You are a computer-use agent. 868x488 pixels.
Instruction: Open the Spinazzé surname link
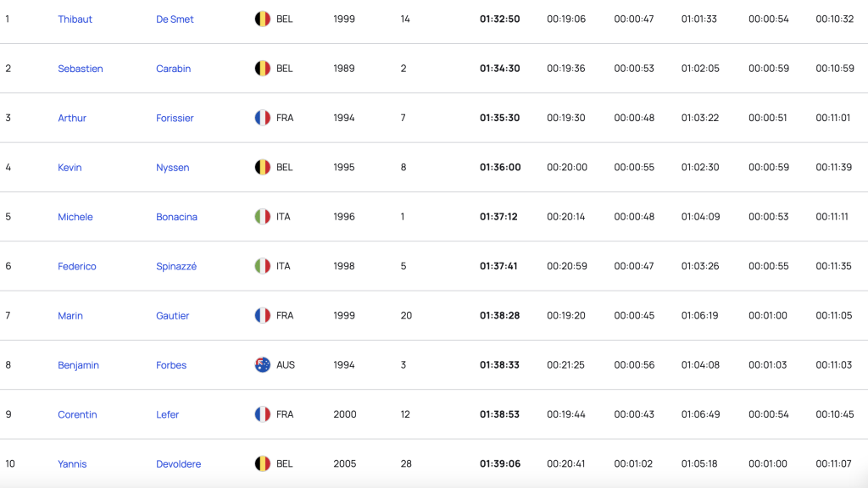(x=176, y=266)
